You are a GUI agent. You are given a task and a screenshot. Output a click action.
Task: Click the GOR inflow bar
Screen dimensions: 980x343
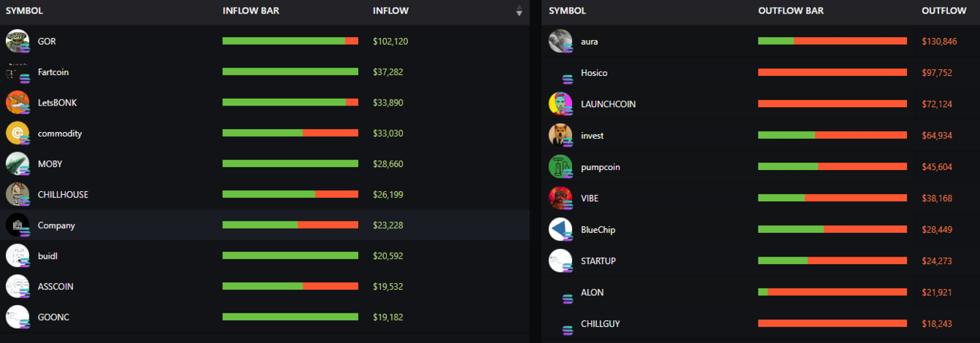click(x=290, y=41)
